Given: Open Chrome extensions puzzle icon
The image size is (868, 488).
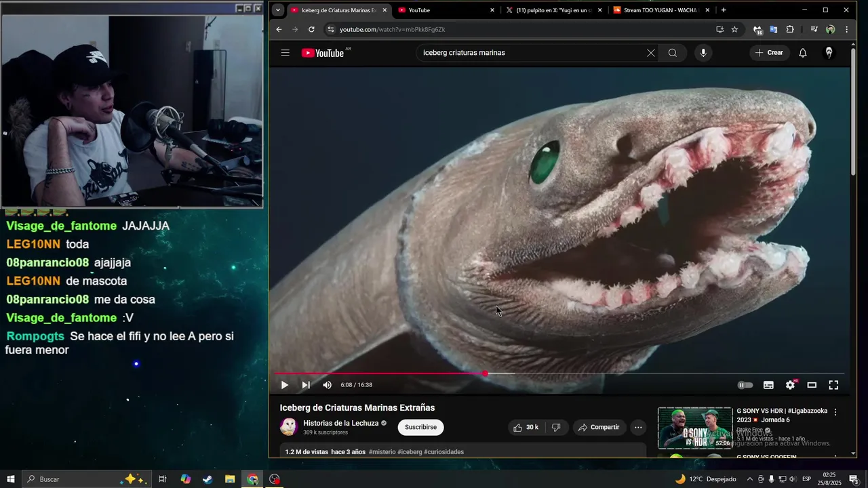Looking at the screenshot, I should pyautogui.click(x=790, y=29).
